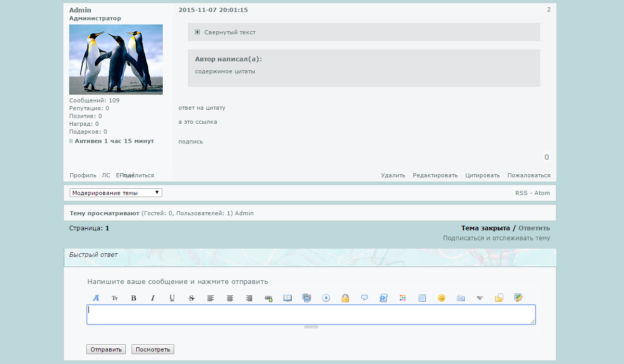Viewport: 624px width, 364px height.
Task: Click the italic text icon
Action: pos(153,298)
